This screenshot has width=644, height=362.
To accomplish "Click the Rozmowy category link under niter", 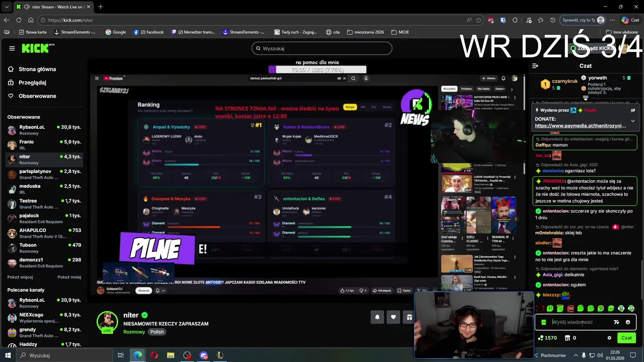I will click(134, 332).
